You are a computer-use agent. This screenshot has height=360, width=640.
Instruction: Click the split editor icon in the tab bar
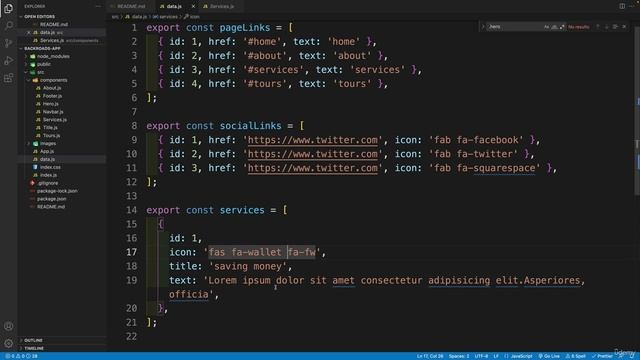point(622,6)
